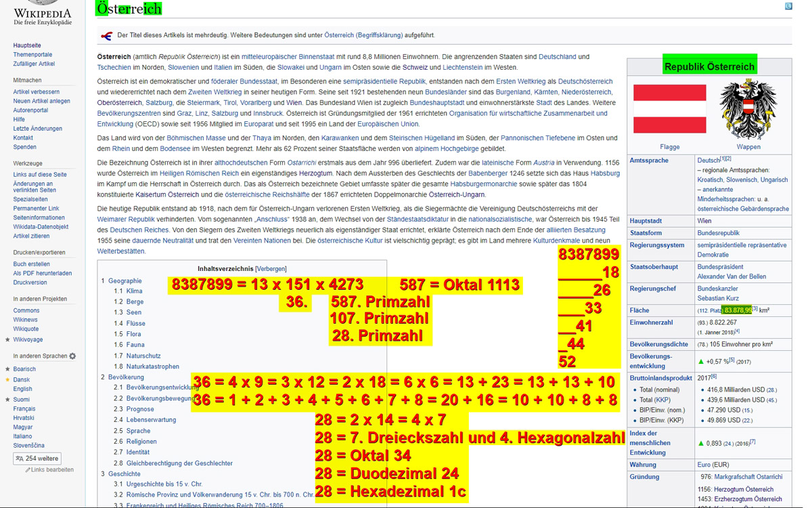Open Themenportale sidebar link
Image resolution: width=812 pixels, height=508 pixels.
tap(32, 55)
